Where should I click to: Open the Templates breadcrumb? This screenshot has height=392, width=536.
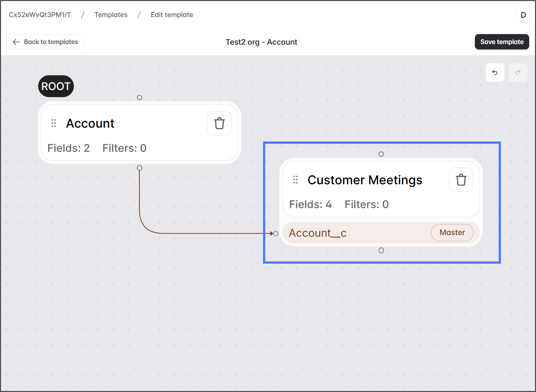pyautogui.click(x=111, y=15)
